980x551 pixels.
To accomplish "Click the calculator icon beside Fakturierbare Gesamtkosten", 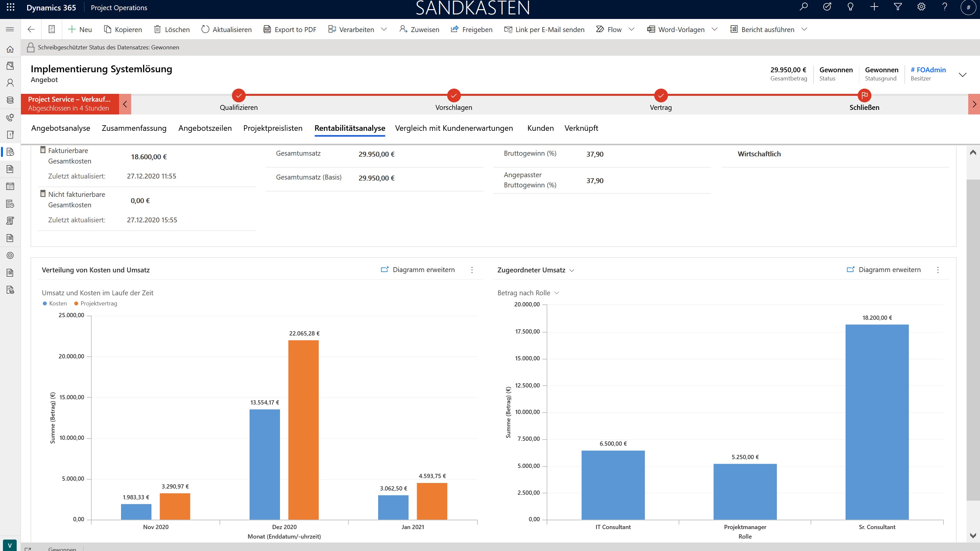I will (43, 150).
